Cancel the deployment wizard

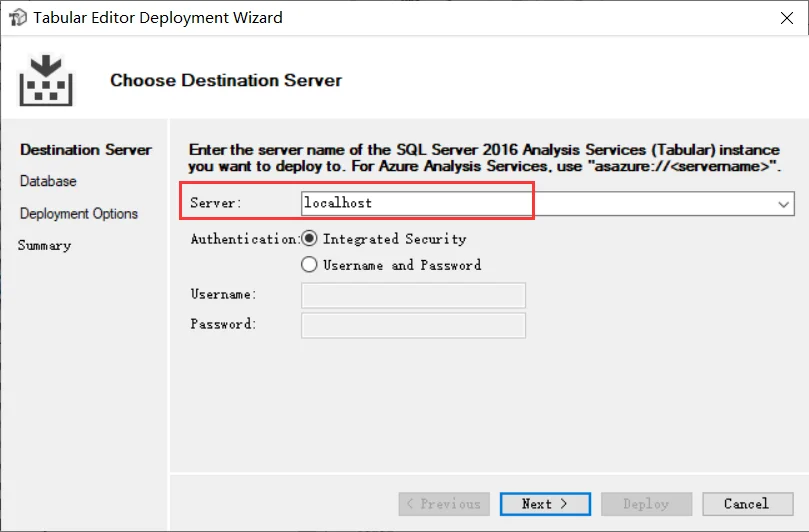(x=748, y=504)
